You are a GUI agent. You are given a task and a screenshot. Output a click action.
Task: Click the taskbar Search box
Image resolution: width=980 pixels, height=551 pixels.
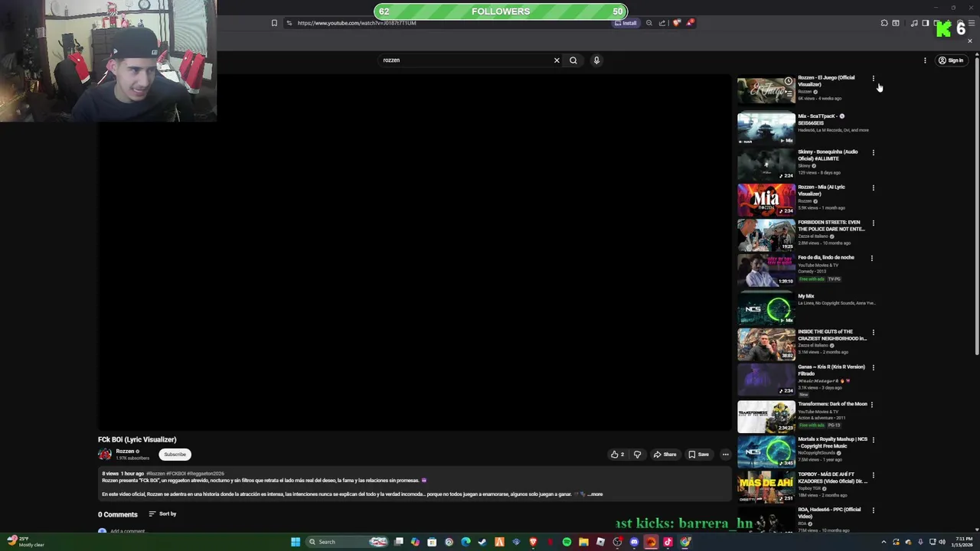[346, 542]
